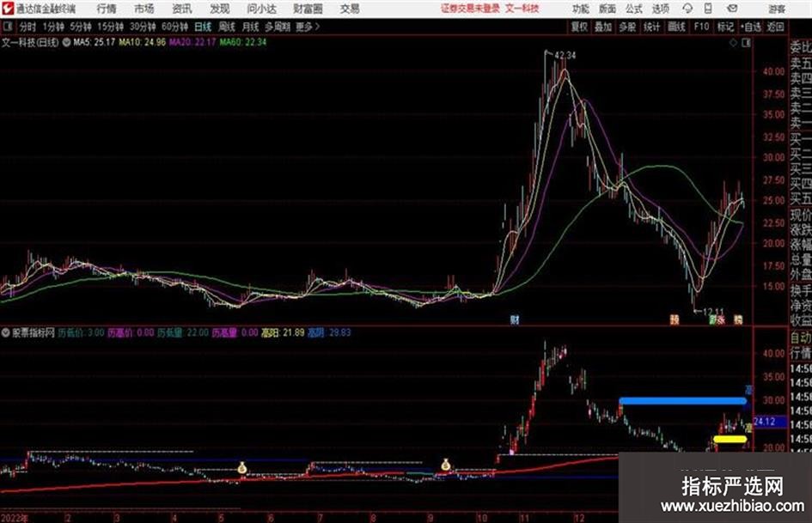Open the 财富圈 menu
The width and height of the screenshot is (812, 523).
308,9
